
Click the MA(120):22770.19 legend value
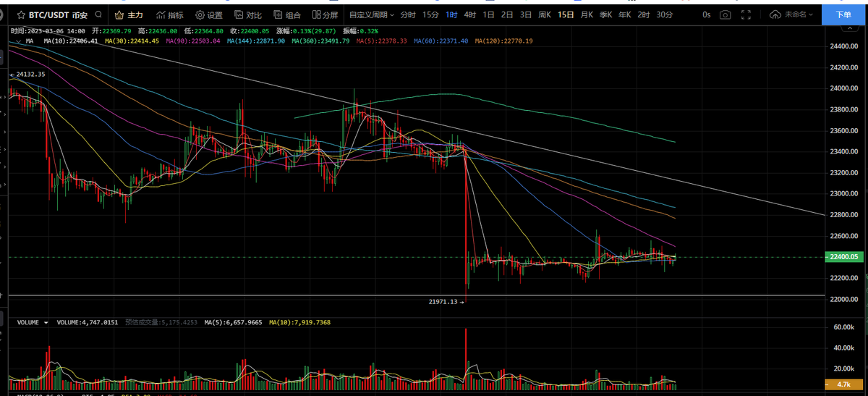(x=503, y=41)
